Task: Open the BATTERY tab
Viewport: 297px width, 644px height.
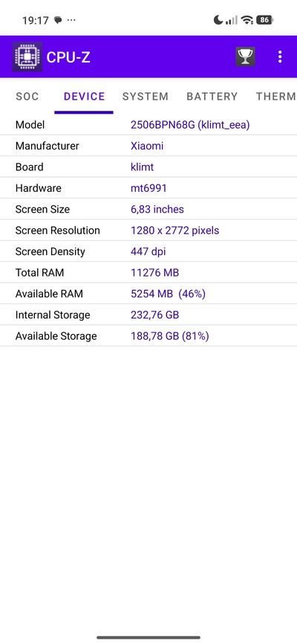Action: coord(212,97)
